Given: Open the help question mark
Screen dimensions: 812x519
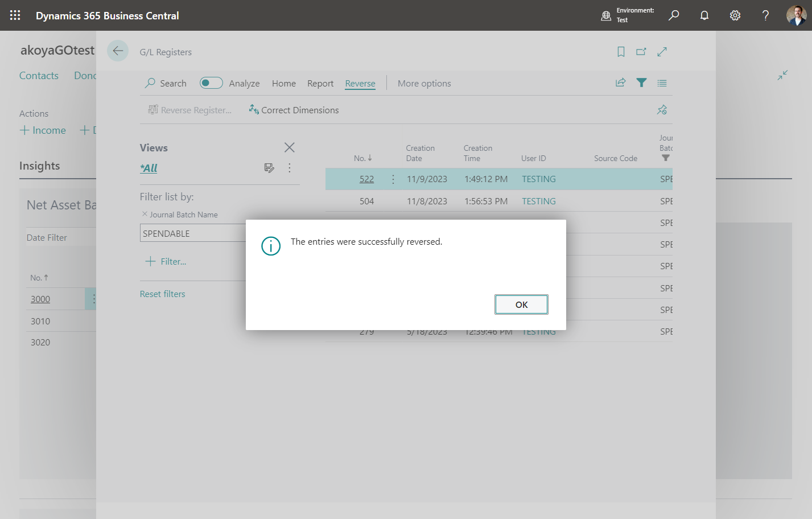Looking at the screenshot, I should (x=766, y=15).
